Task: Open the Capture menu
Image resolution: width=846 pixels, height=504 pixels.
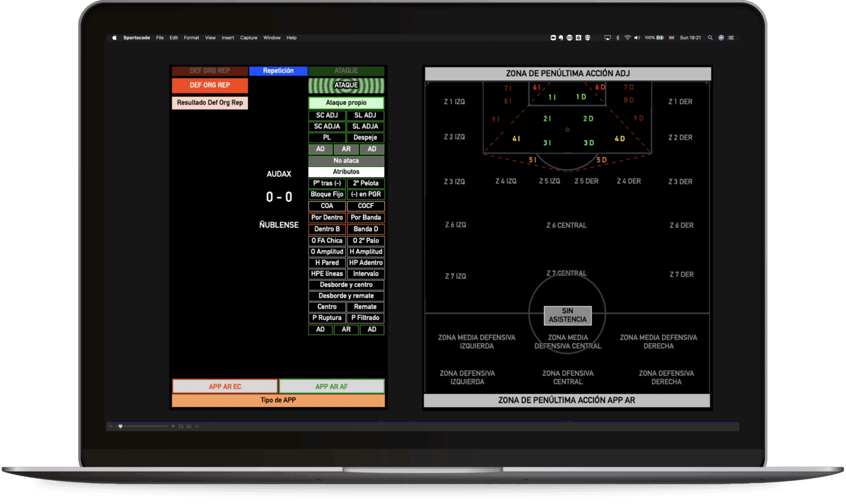Action: [x=249, y=38]
